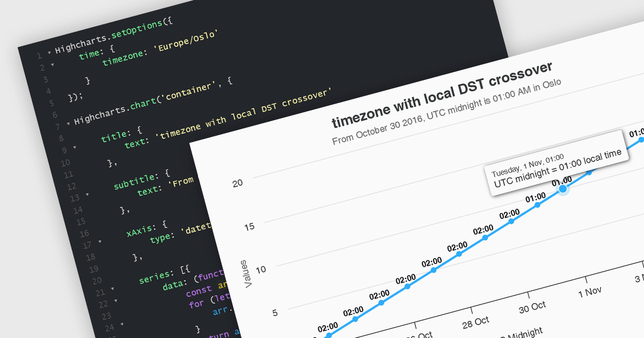Collapse the fold arrow beside Highcharts.chart line
Viewport: 644px width, 338px height.
coord(68,123)
